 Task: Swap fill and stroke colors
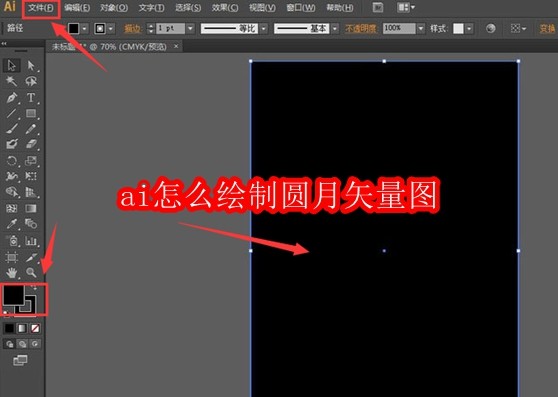pyautogui.click(x=34, y=287)
